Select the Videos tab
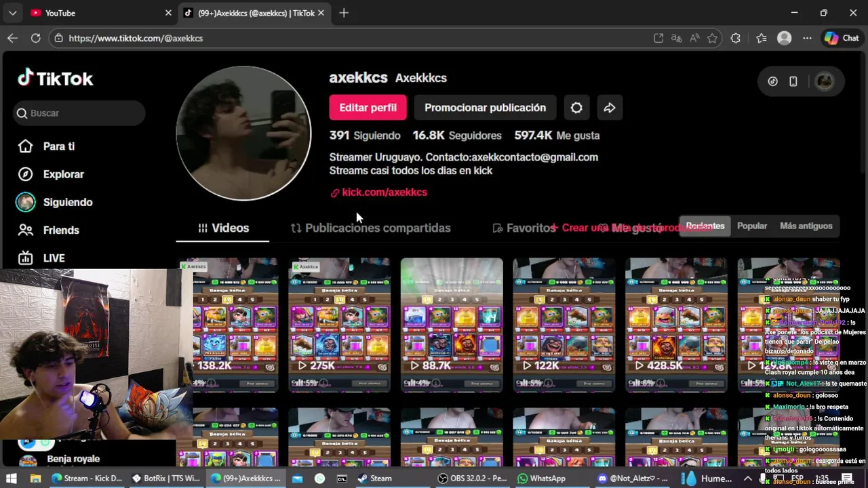868x488 pixels. click(x=223, y=228)
